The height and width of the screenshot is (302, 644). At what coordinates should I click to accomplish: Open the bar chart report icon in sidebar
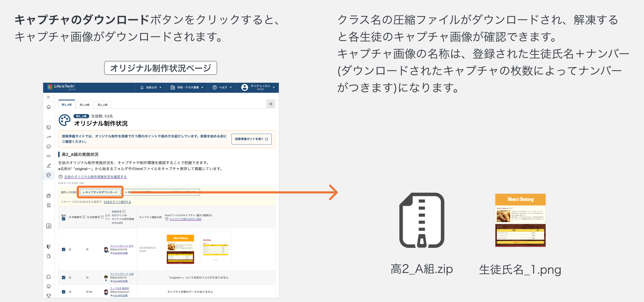[x=48, y=226]
